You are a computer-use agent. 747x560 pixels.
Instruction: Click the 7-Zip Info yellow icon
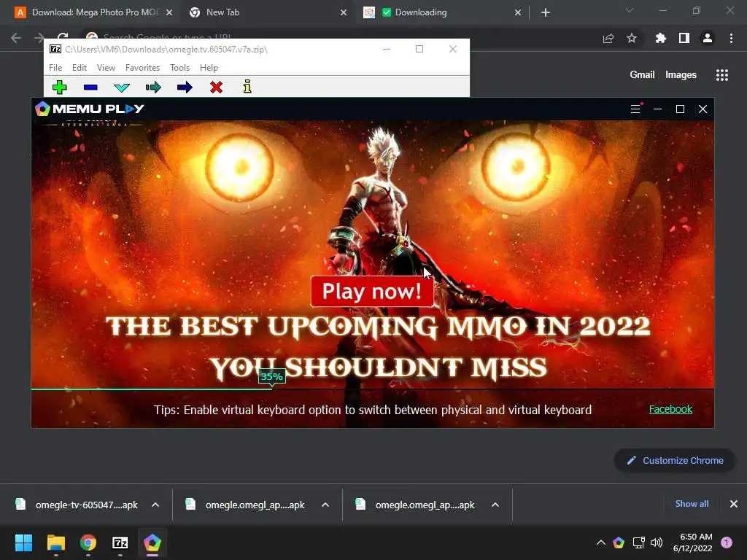pos(247,86)
